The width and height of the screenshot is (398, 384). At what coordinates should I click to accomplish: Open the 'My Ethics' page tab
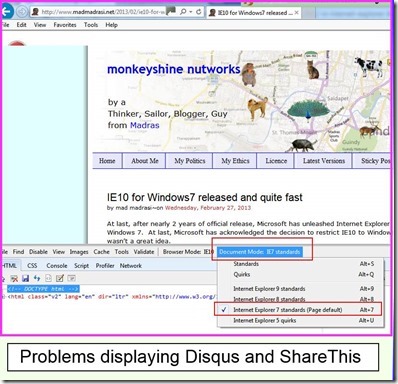(235, 161)
